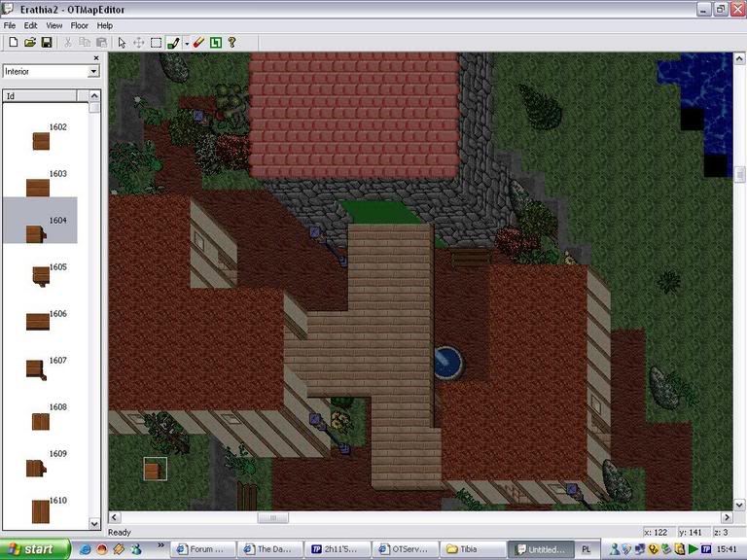Open the File menu
The width and height of the screenshot is (747, 560).
[x=10, y=25]
